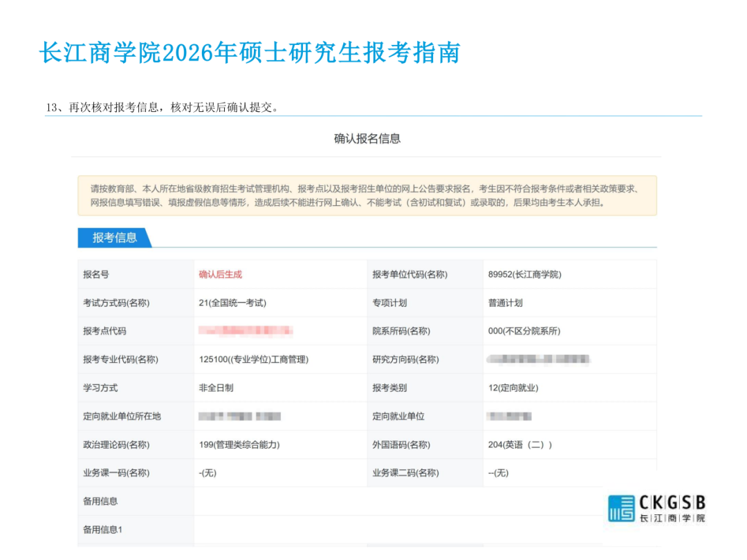The image size is (747, 560).
Task: Click the red 确认后生成 text
Action: 221,274
